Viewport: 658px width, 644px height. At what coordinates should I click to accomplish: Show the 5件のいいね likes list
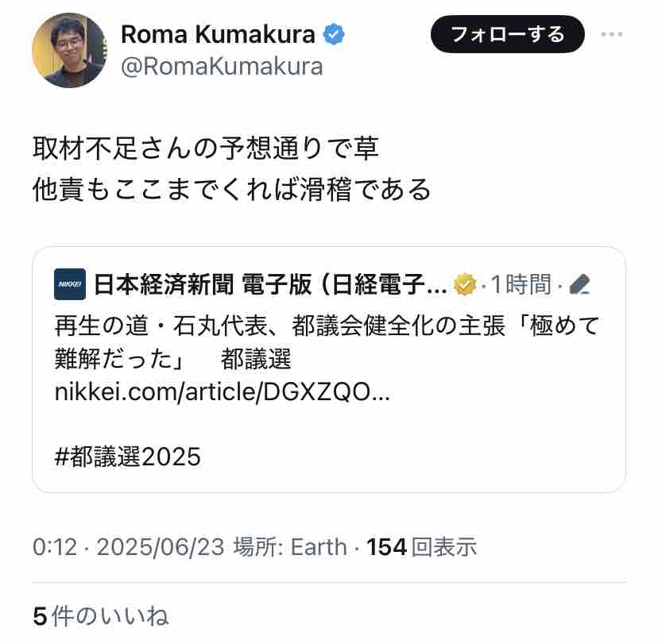[x=100, y=616]
